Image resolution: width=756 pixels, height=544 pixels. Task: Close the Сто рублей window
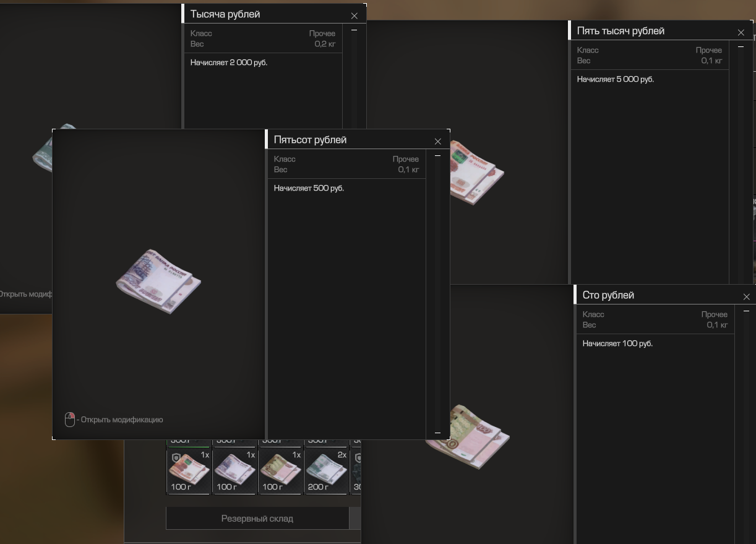tap(747, 296)
